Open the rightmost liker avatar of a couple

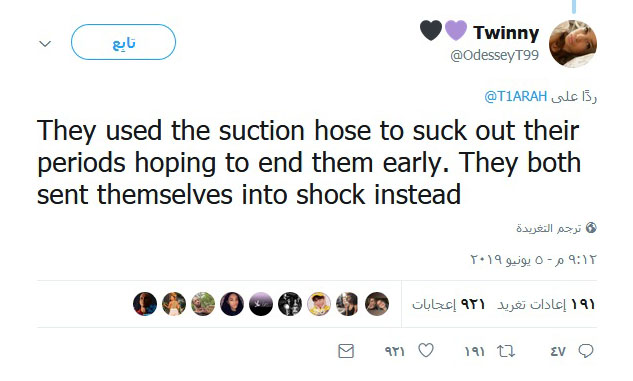coord(377,304)
